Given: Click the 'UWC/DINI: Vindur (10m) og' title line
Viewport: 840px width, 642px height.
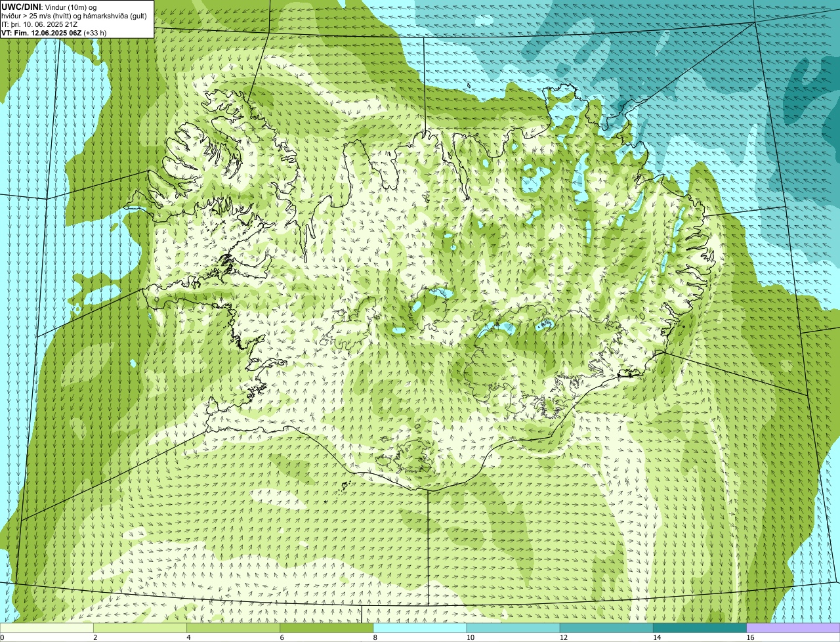Looking at the screenshot, I should point(49,7).
